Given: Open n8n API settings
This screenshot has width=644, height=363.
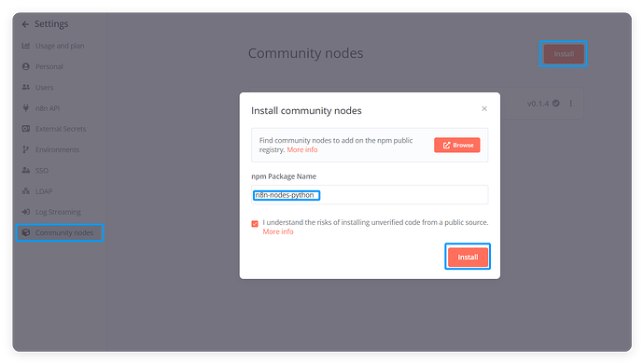Looking at the screenshot, I should [x=48, y=108].
